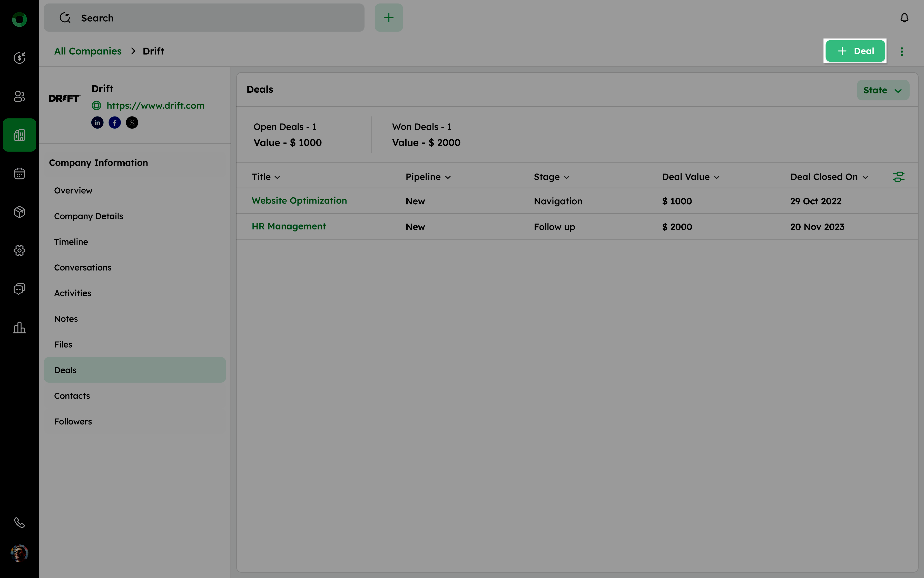Open the calendar icon in the sidebar

(x=19, y=174)
